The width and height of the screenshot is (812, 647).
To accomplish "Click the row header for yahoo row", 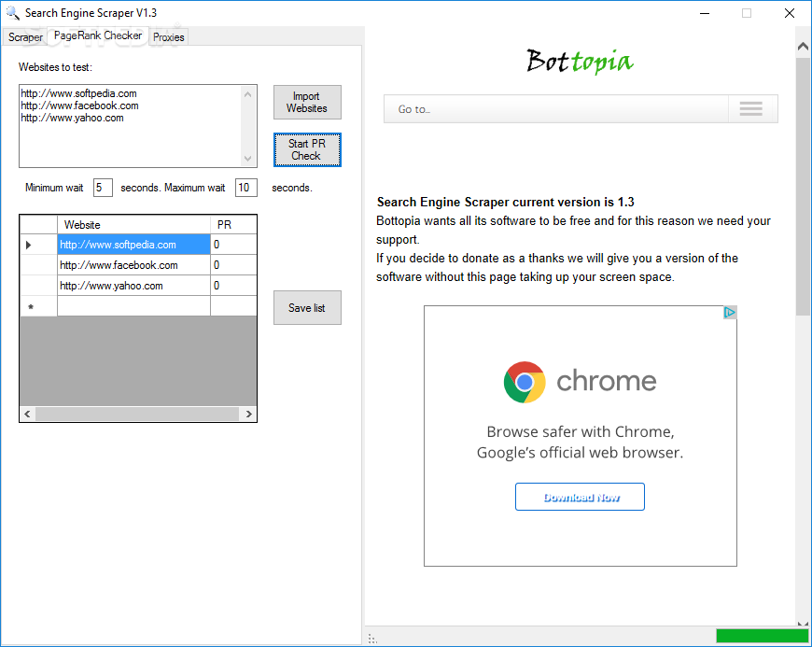I will point(38,286).
